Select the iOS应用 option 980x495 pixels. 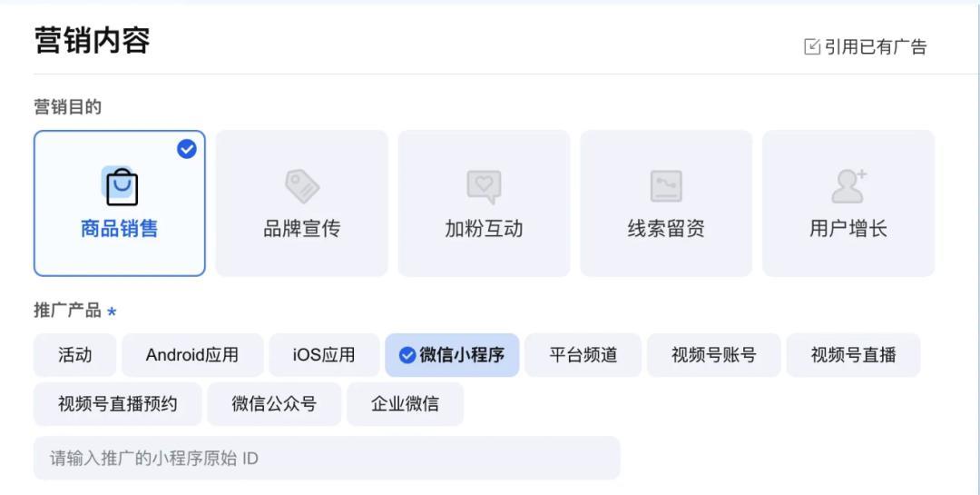(x=324, y=355)
